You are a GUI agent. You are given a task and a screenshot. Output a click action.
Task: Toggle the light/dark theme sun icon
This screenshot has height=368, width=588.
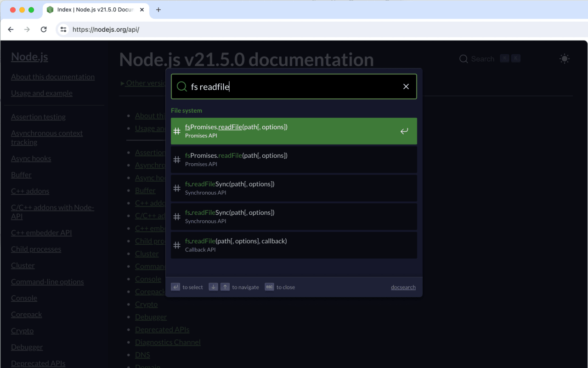coord(564,59)
